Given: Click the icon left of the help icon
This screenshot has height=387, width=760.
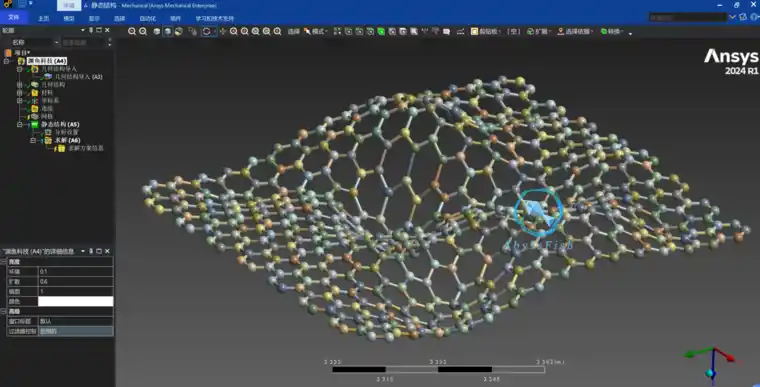Looking at the screenshot, I should tap(743, 17).
